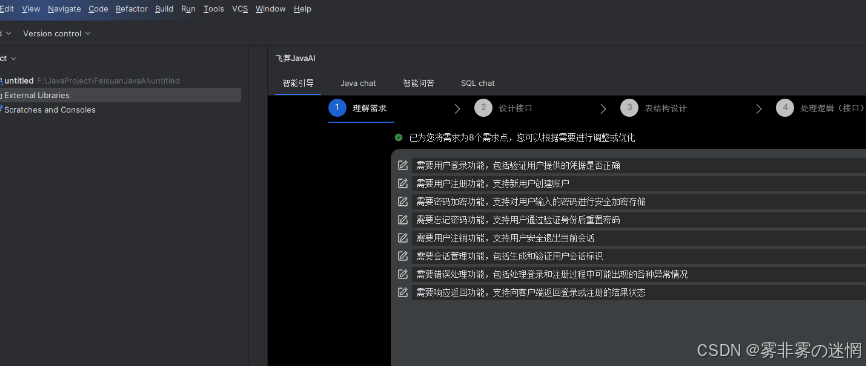The image size is (866, 366).
Task: Click the arrow between steps 3 and 4
Action: click(x=759, y=109)
